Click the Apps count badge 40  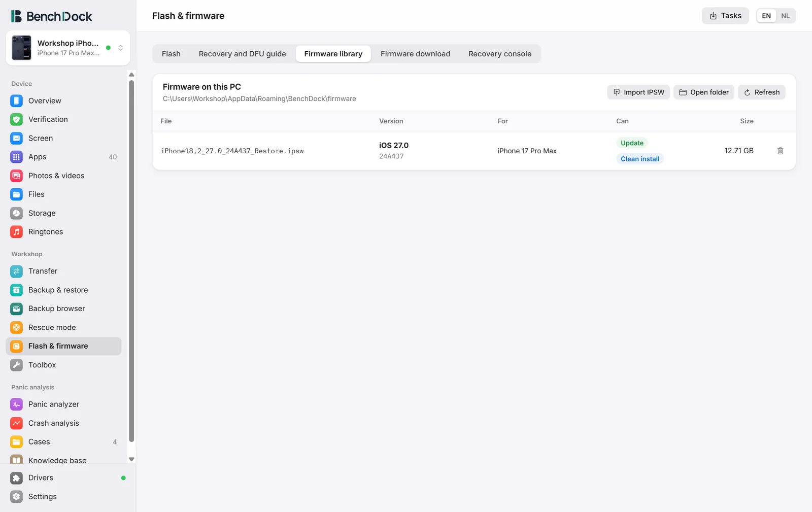point(113,157)
